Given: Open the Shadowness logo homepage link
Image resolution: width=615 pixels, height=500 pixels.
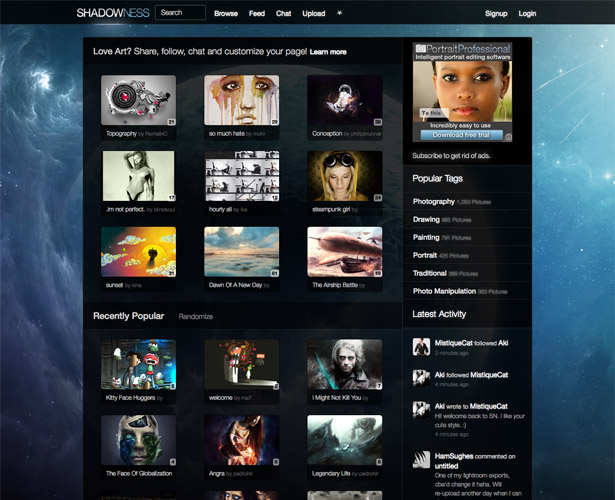Looking at the screenshot, I should pyautogui.click(x=113, y=13).
